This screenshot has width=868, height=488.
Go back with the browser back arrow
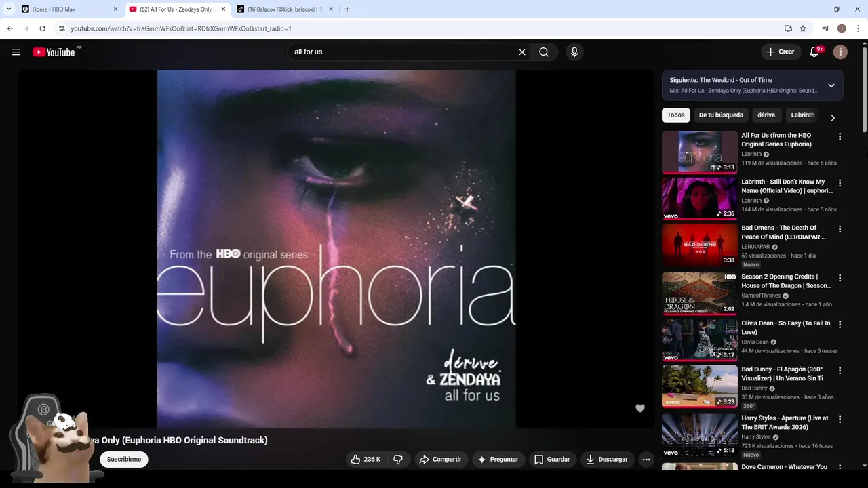[x=9, y=28]
